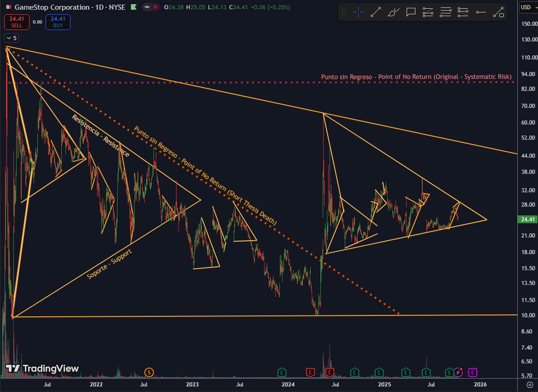
Task: Open the USD currency dropdown
Action: [528, 7]
